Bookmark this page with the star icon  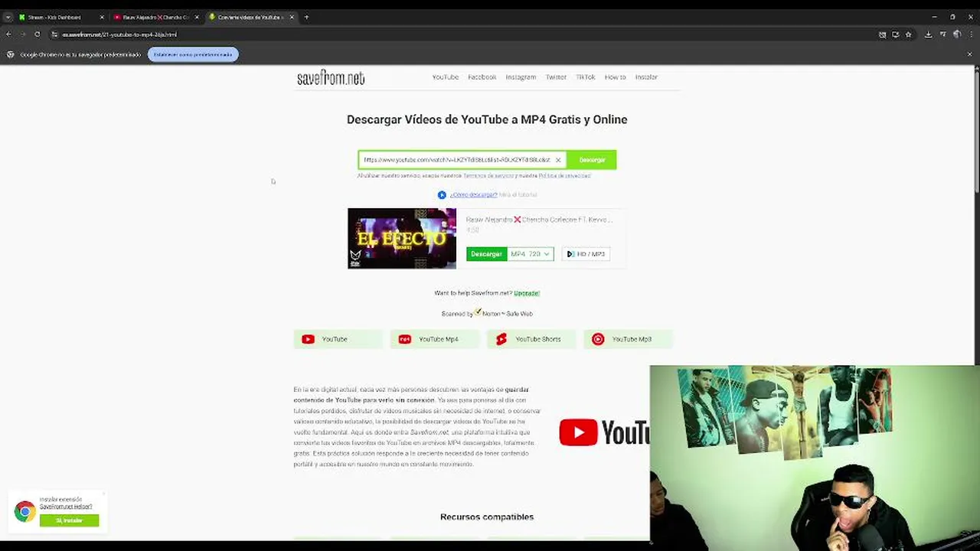coord(909,34)
